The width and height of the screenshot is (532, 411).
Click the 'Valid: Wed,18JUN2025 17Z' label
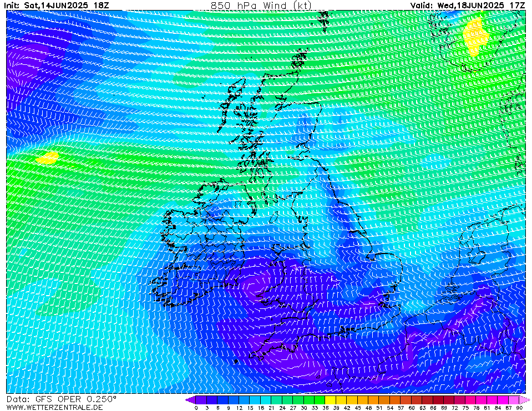point(468,6)
